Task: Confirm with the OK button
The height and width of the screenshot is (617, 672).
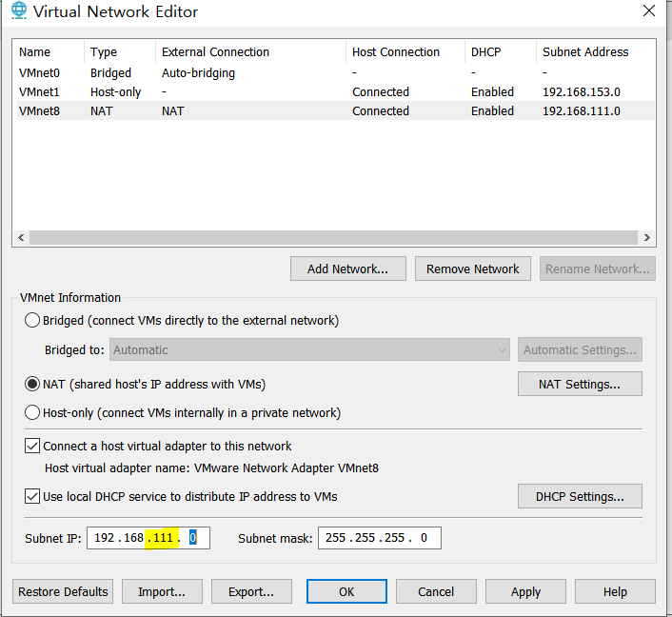Action: 346,591
